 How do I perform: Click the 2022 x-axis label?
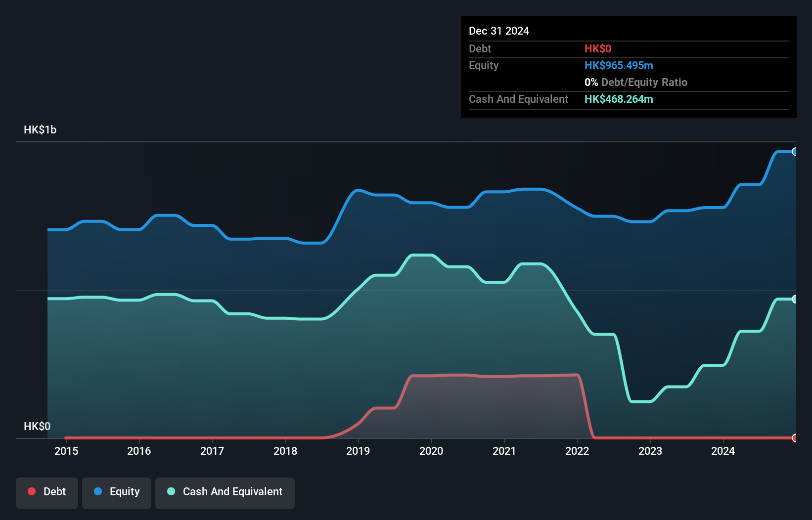coord(577,451)
